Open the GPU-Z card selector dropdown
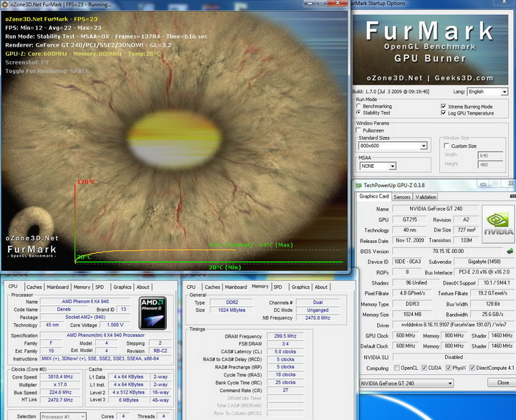Screen dimensions: 516x420 point(406,383)
